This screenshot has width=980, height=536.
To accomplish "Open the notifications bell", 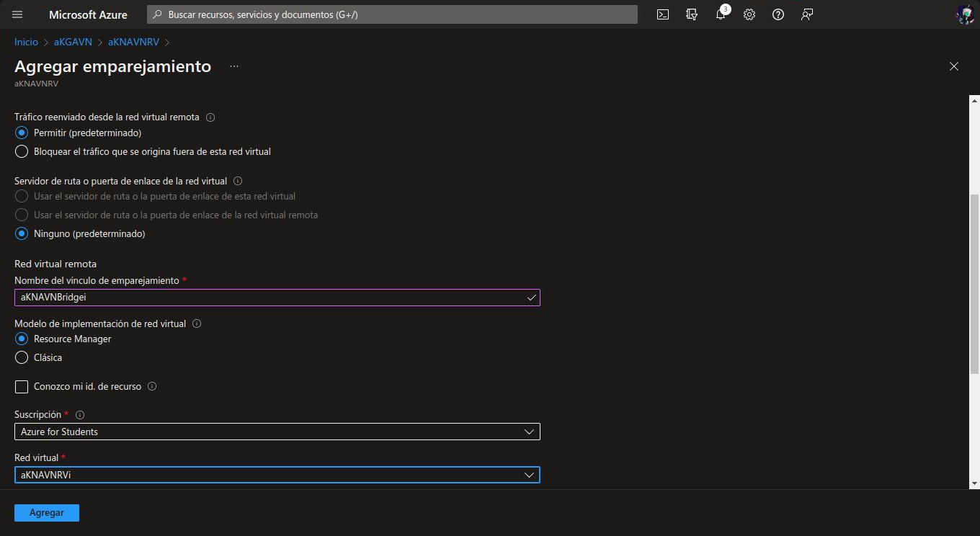I will (x=721, y=14).
